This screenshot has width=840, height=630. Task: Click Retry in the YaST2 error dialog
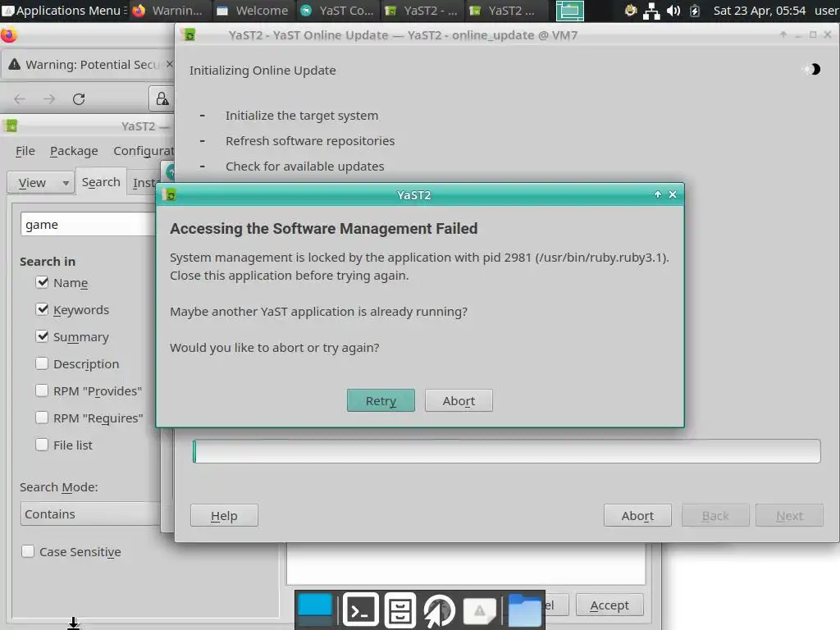(x=381, y=400)
